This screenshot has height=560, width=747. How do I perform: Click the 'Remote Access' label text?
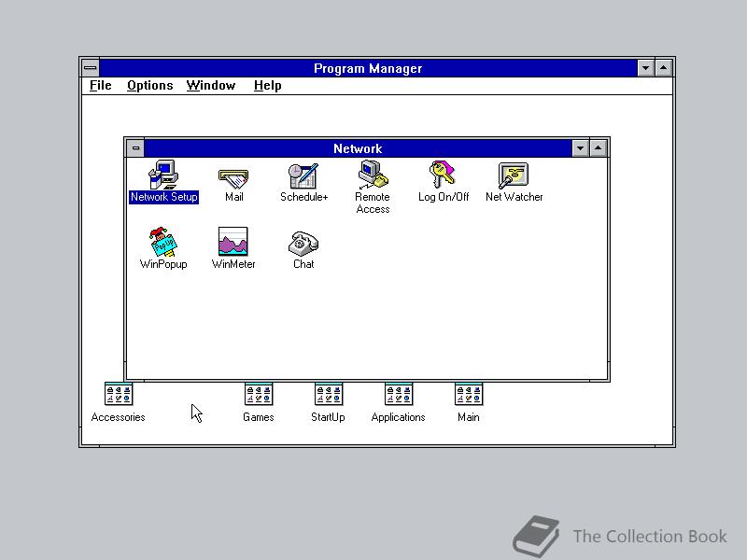click(373, 203)
